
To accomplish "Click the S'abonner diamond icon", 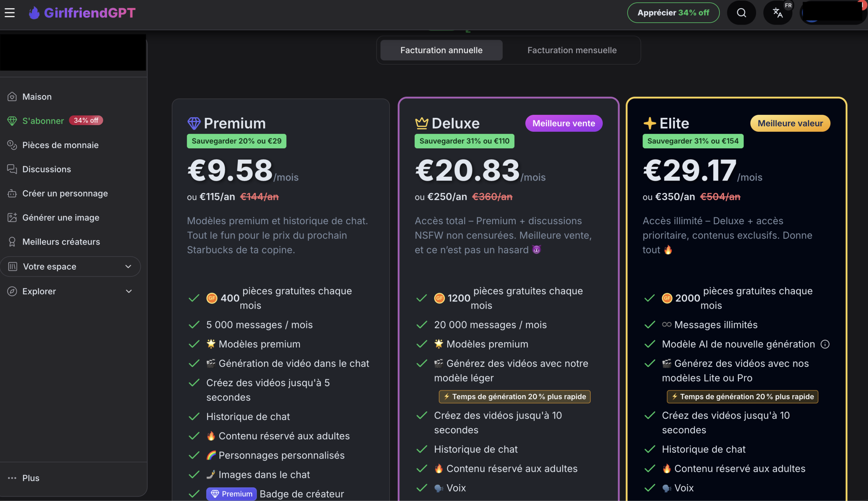I will coord(12,121).
